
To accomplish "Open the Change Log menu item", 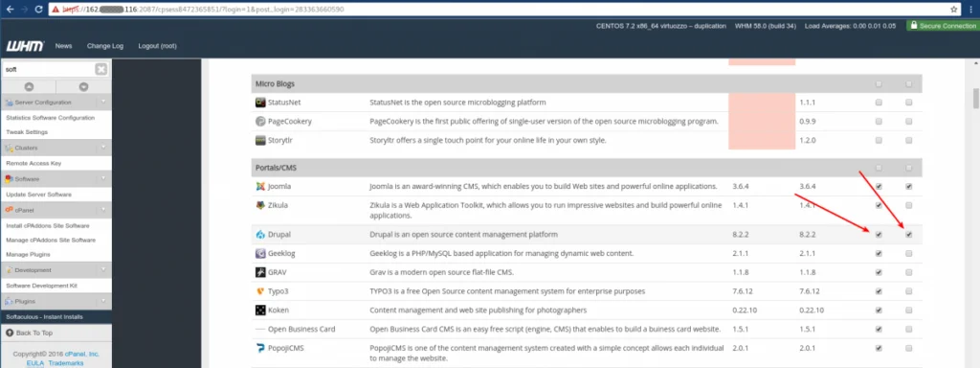I will pos(105,46).
